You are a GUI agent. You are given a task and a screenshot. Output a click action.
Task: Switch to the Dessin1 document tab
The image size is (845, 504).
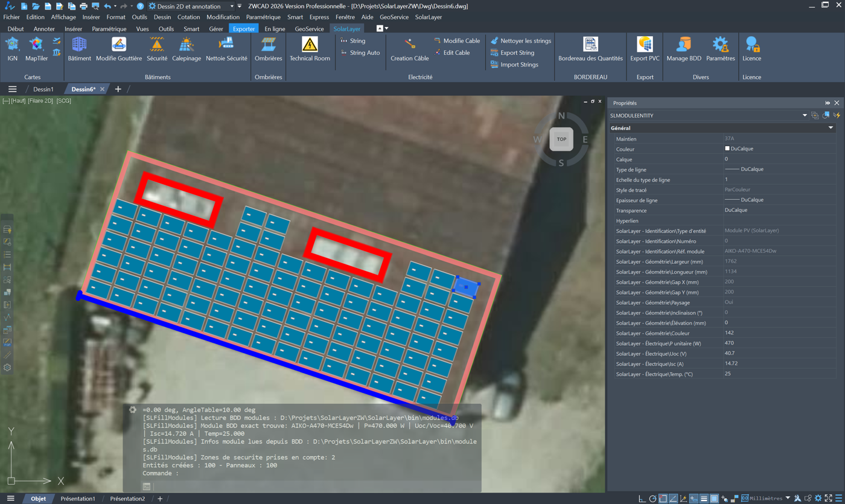click(x=43, y=89)
